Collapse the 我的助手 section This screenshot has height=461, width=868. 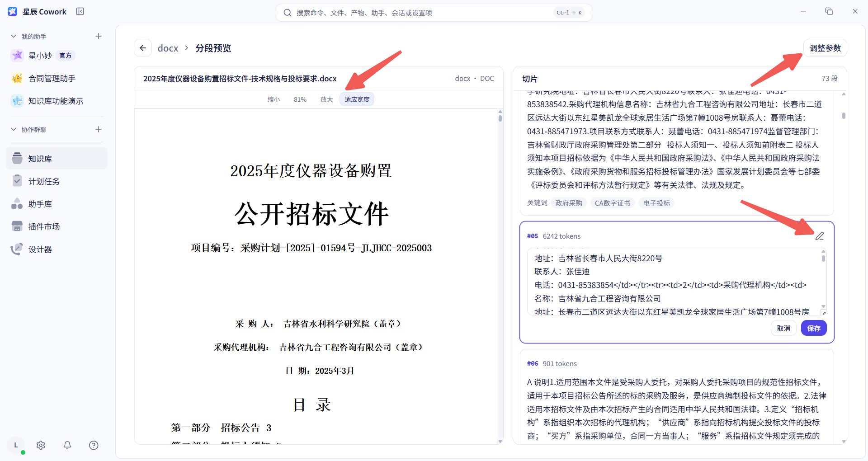click(14, 36)
